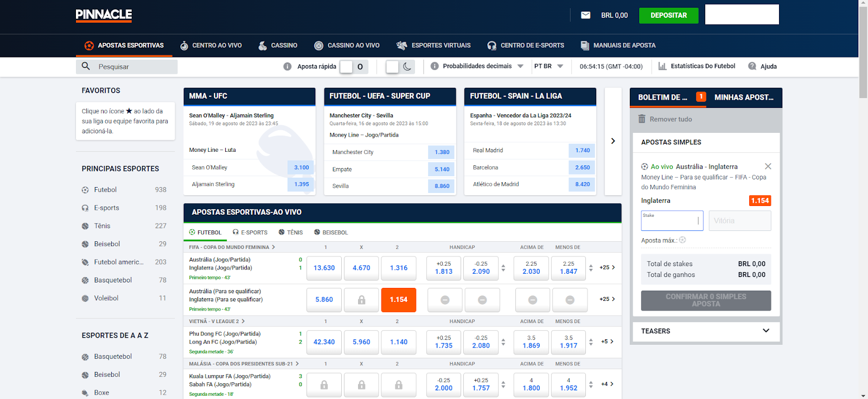Click the Ao vivo live indicator icon in bet slip
Screen dimensions: 868x399
pos(644,166)
